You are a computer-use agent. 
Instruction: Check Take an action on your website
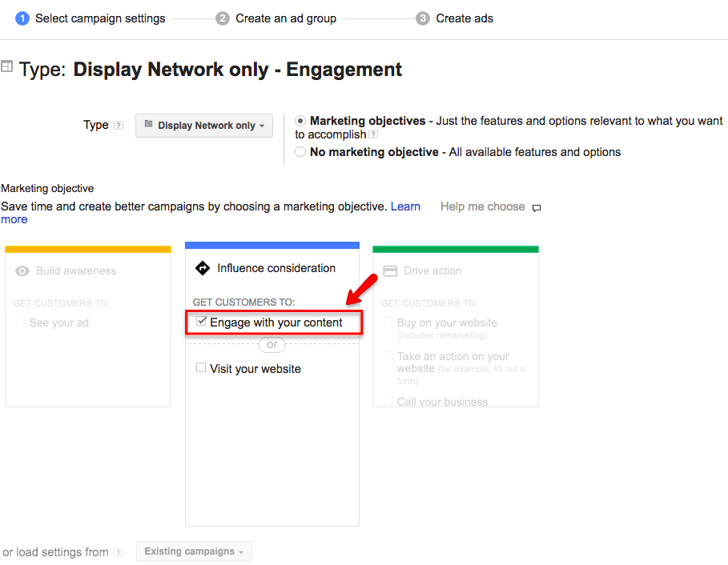tap(388, 355)
